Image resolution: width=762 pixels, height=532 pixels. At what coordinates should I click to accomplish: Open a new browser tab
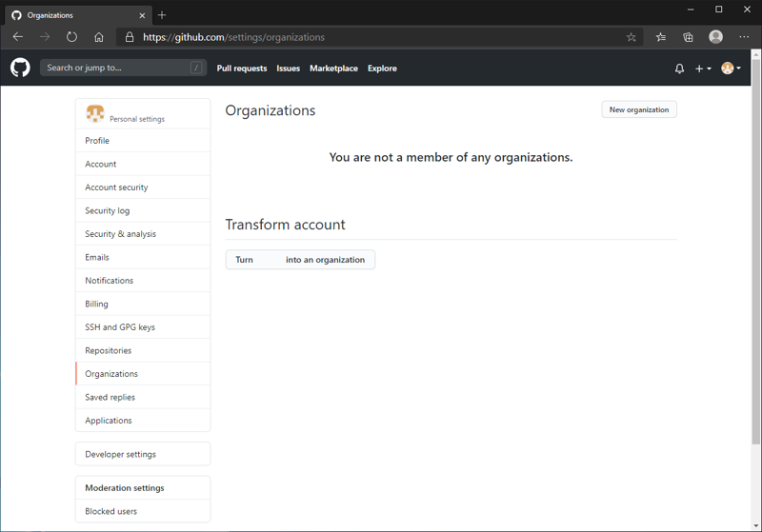click(x=162, y=15)
